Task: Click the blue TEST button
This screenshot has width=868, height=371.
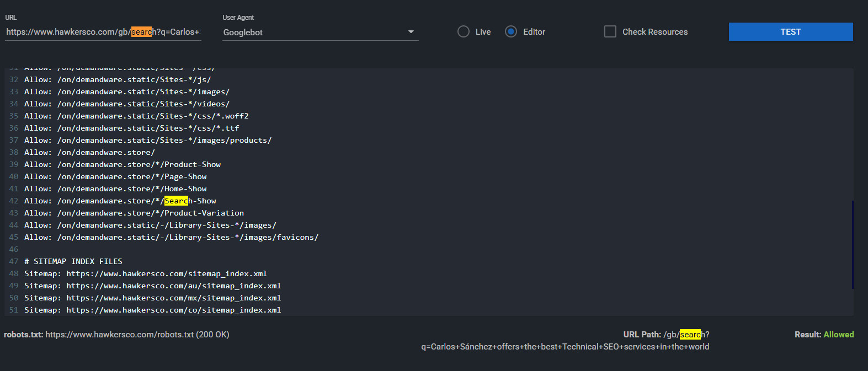Action: pyautogui.click(x=790, y=32)
